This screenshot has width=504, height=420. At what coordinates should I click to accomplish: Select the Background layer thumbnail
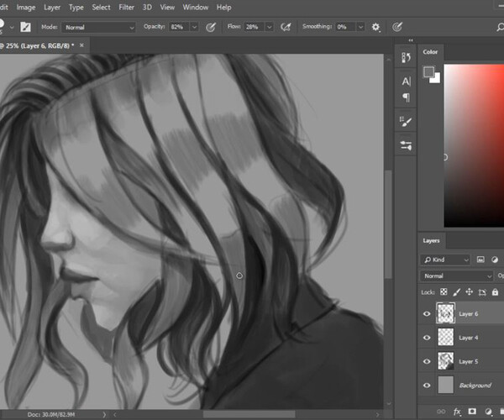coord(445,385)
